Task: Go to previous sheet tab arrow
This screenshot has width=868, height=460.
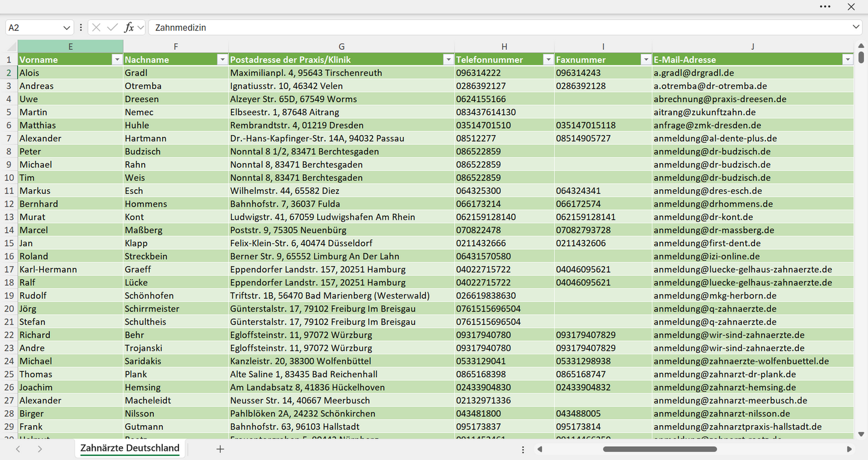Action: pos(18,449)
